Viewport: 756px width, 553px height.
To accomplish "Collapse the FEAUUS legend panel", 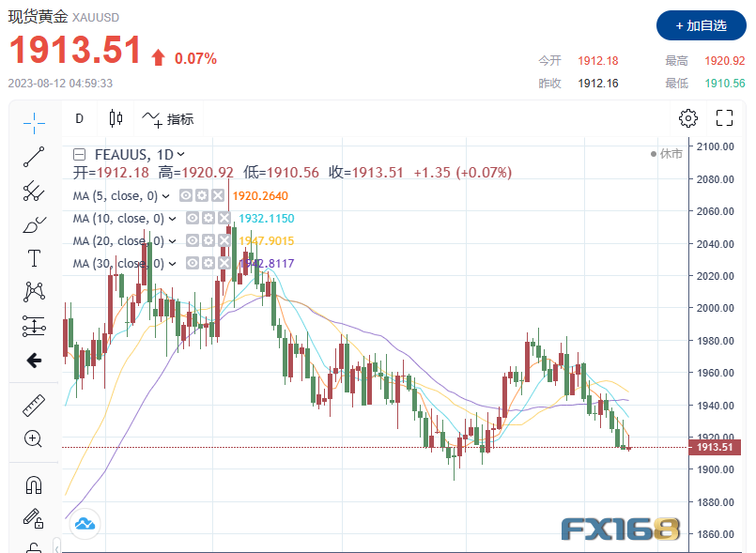I will pyautogui.click(x=78, y=153).
